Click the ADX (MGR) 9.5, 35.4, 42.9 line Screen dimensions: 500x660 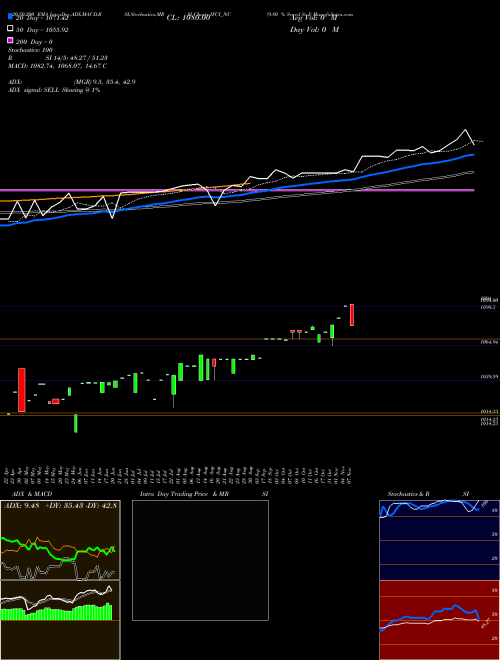click(x=72, y=82)
